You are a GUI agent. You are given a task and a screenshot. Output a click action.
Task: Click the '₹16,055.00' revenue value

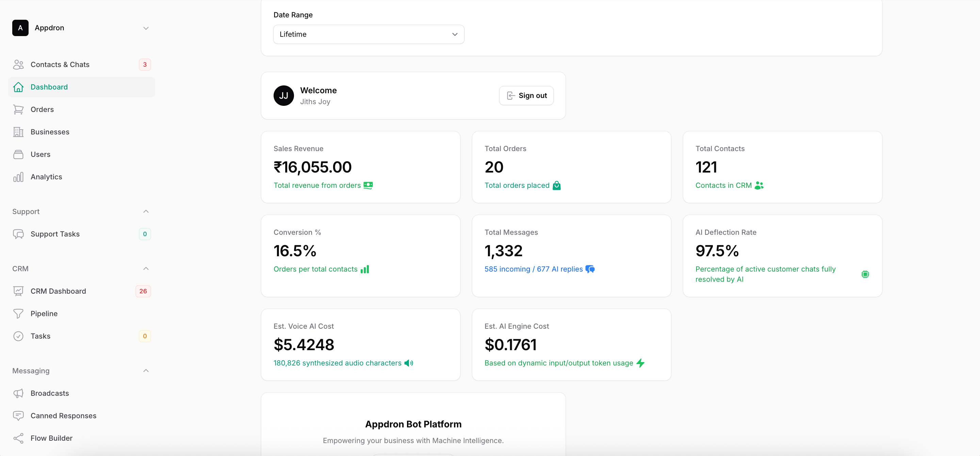(x=312, y=167)
